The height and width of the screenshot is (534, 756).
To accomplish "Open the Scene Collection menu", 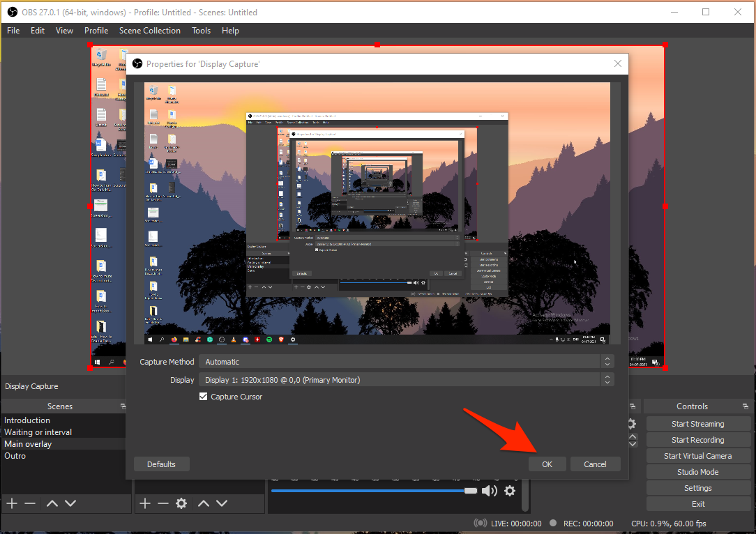I will (x=149, y=31).
